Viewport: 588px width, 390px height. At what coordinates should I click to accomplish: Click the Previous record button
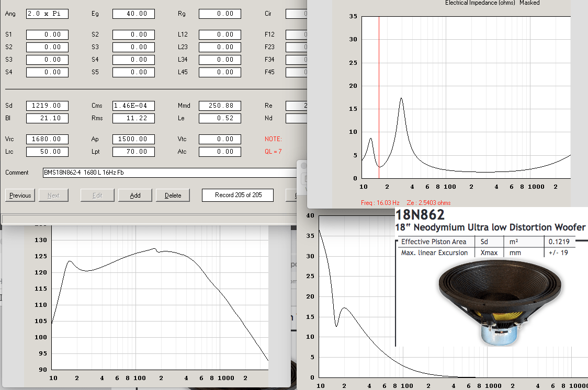[20, 195]
